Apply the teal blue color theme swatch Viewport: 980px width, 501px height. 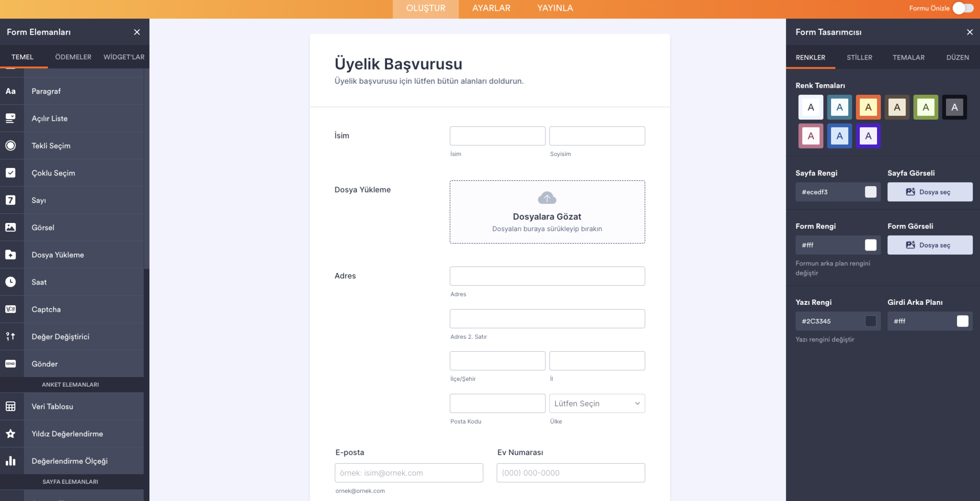(x=840, y=107)
